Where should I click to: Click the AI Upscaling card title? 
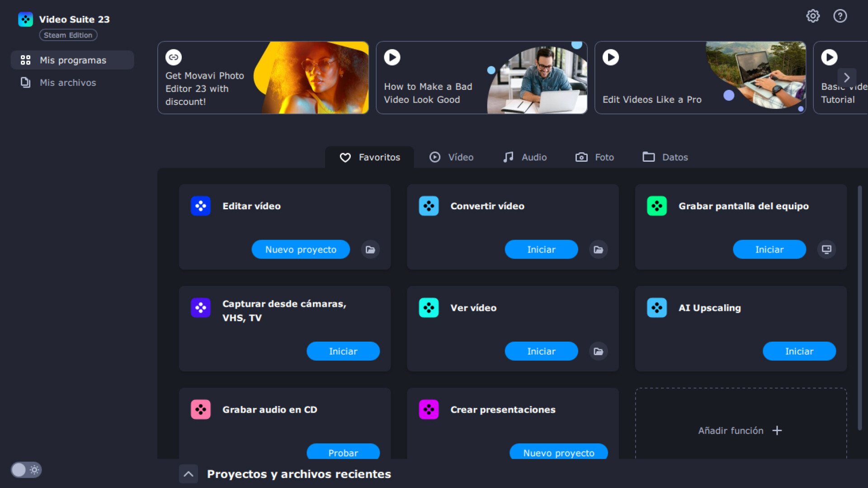(x=710, y=308)
